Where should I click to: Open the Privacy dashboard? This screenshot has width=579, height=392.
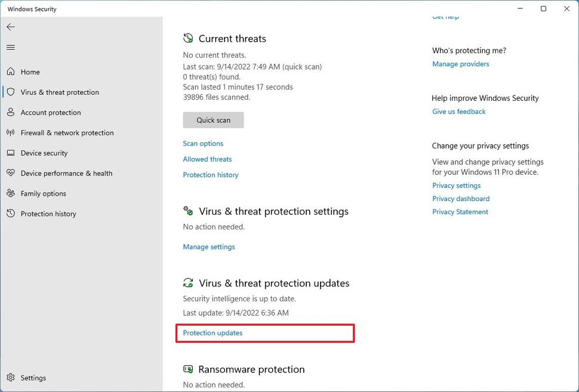[x=460, y=198]
